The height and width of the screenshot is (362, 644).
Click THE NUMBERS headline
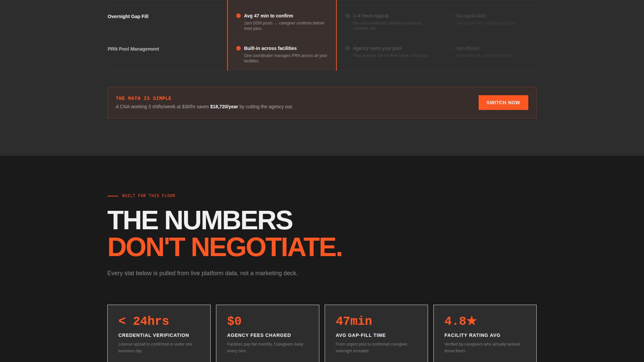pos(200,220)
